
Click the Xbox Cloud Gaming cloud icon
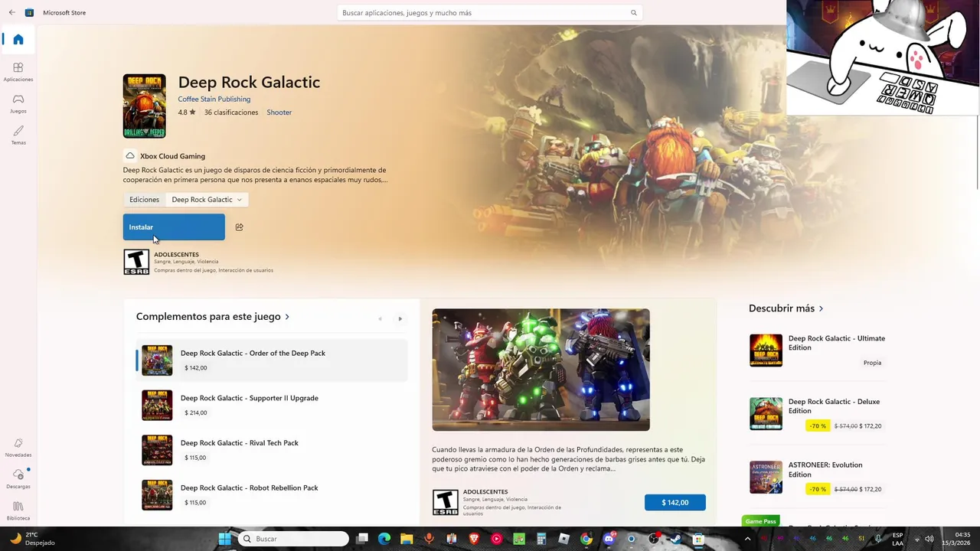[130, 155]
